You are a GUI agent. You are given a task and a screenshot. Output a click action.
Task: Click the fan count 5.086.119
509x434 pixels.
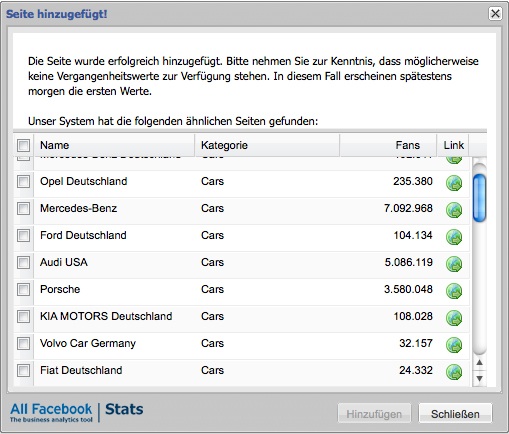tap(408, 262)
